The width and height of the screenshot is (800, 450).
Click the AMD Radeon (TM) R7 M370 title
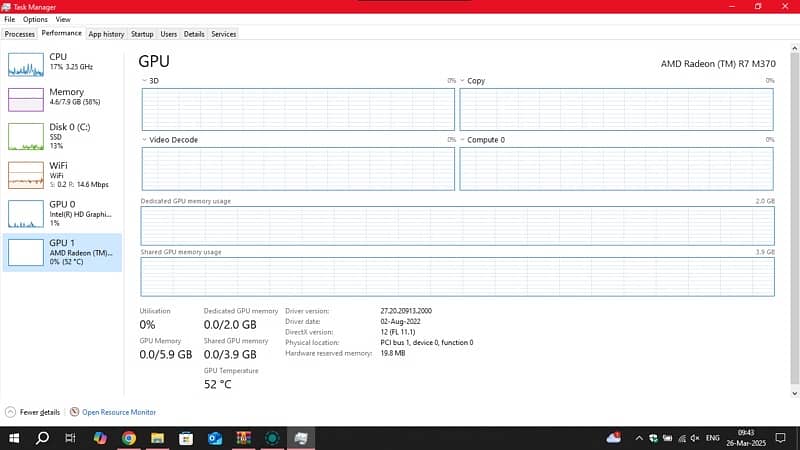click(718, 64)
